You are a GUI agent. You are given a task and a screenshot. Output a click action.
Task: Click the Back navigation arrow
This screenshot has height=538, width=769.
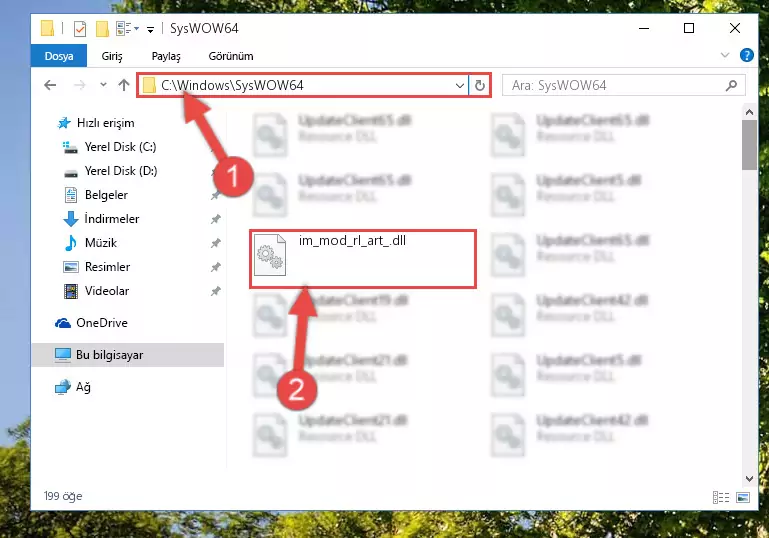point(50,85)
